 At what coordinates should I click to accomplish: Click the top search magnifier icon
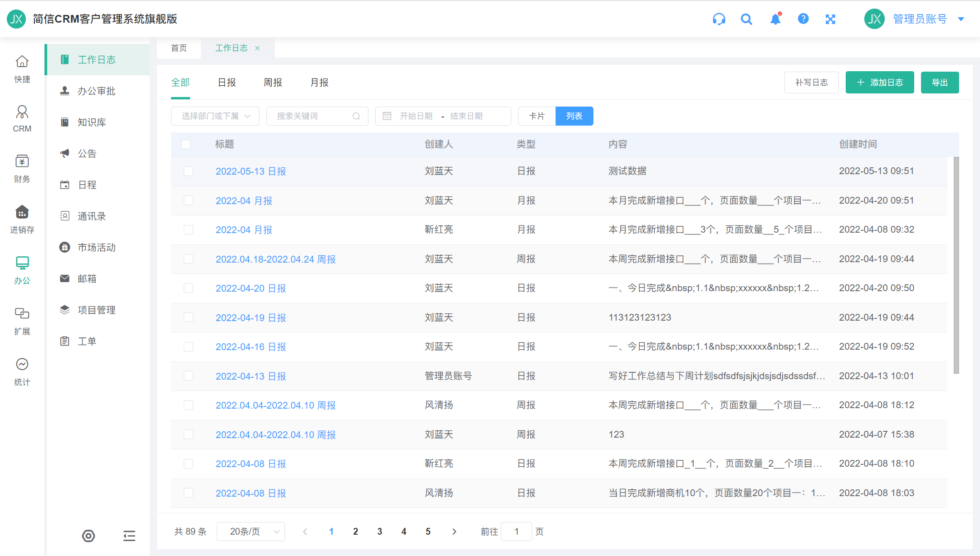tap(746, 19)
